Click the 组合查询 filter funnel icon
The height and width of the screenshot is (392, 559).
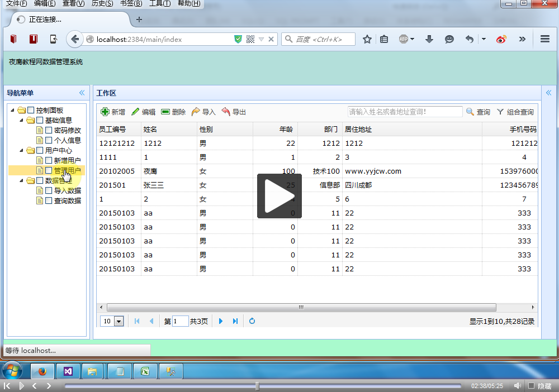tap(500, 112)
